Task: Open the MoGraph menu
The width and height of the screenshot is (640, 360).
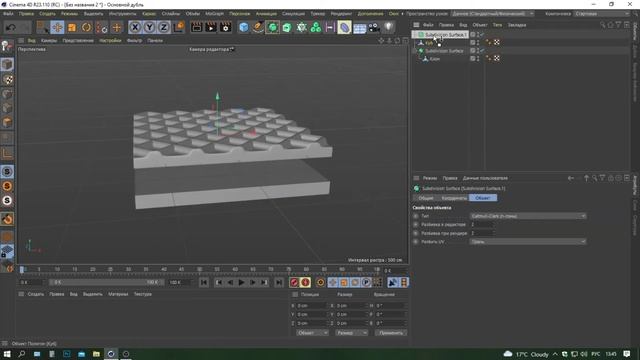Action: point(214,13)
